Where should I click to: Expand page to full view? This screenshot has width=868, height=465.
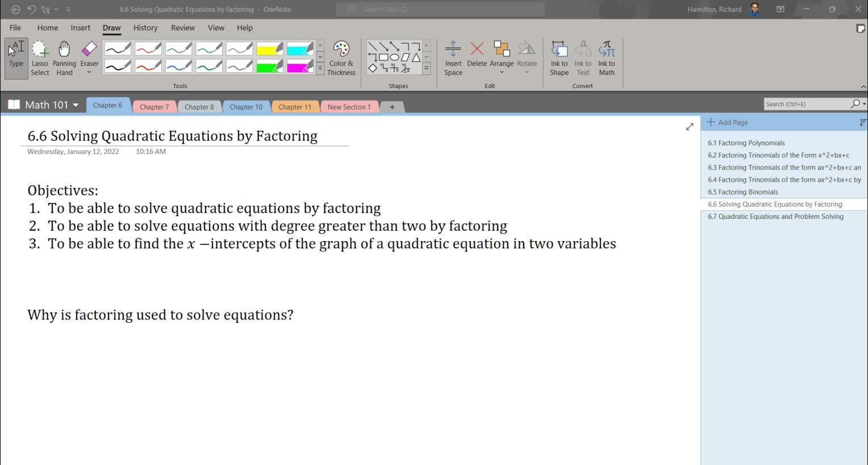pyautogui.click(x=689, y=127)
